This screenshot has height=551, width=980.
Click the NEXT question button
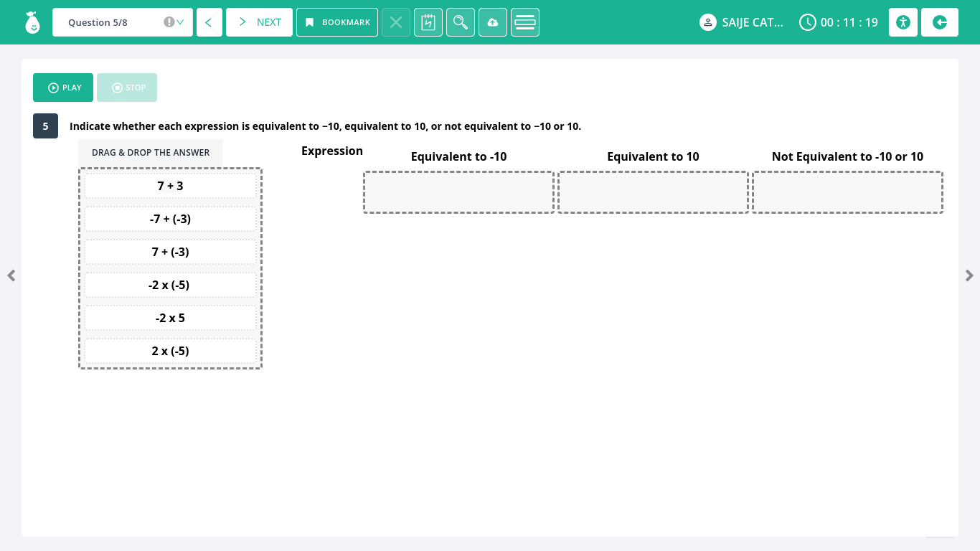(259, 22)
